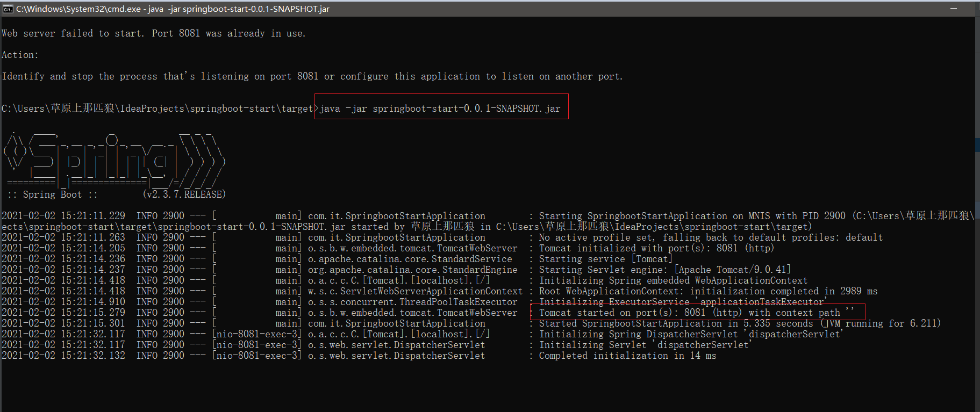Click logger name o.s.s.concurrent.ThreadPoolTaskExecutor

click(x=412, y=302)
